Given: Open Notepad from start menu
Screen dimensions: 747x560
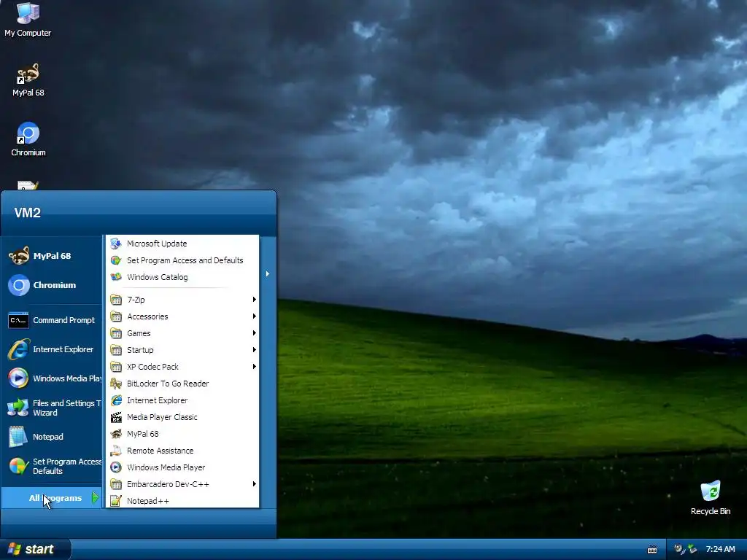Looking at the screenshot, I should 52,437.
